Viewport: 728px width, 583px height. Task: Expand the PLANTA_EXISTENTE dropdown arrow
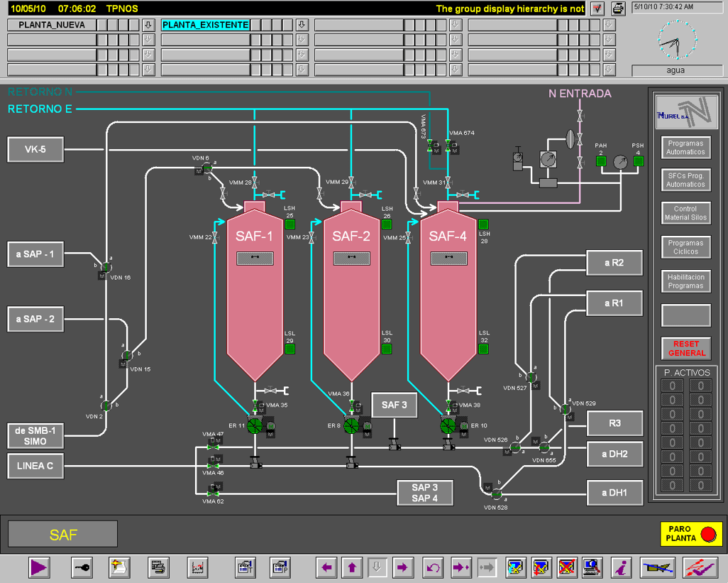(x=302, y=25)
